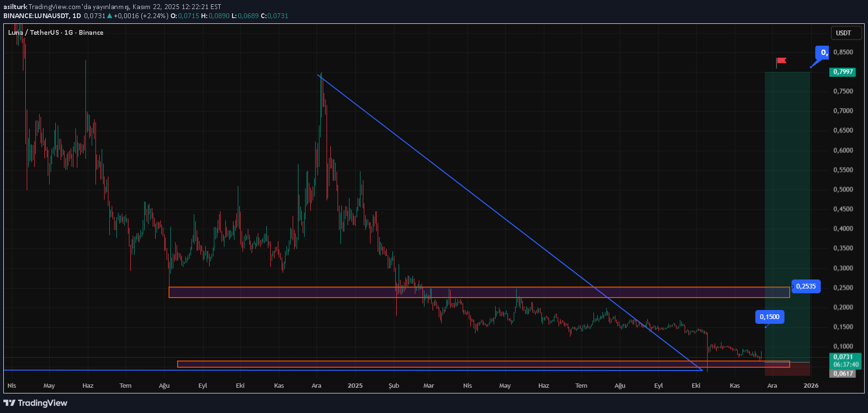Click the 0,0731 current price tag
This screenshot has width=868, height=413.
point(843,357)
